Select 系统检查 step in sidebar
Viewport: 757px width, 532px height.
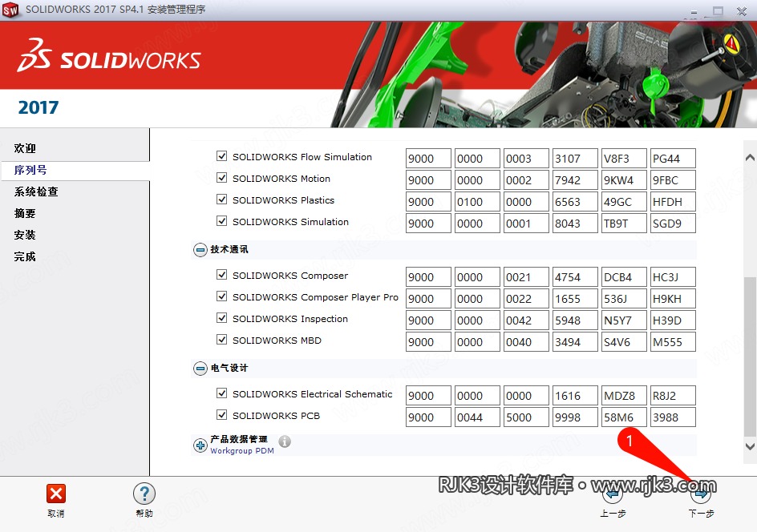36,192
